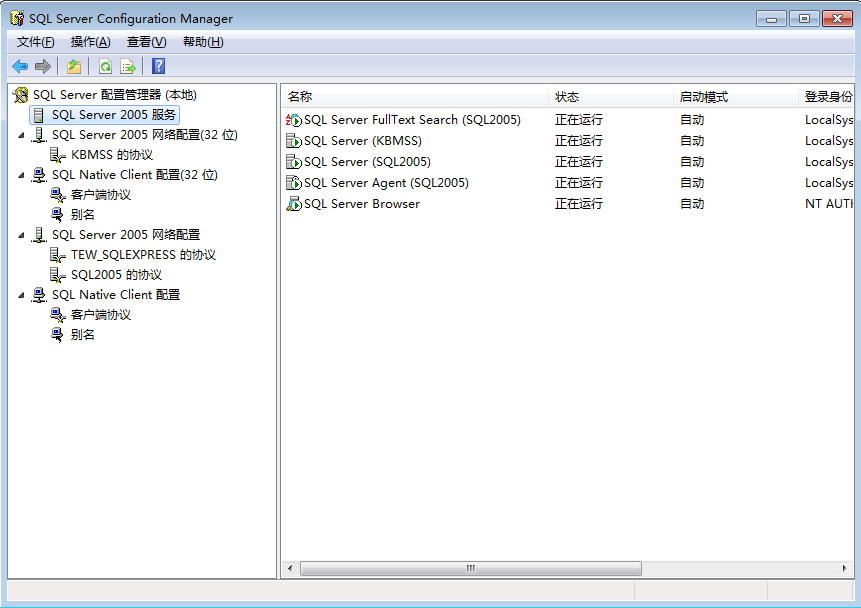Click the Help question mark icon

[x=159, y=66]
